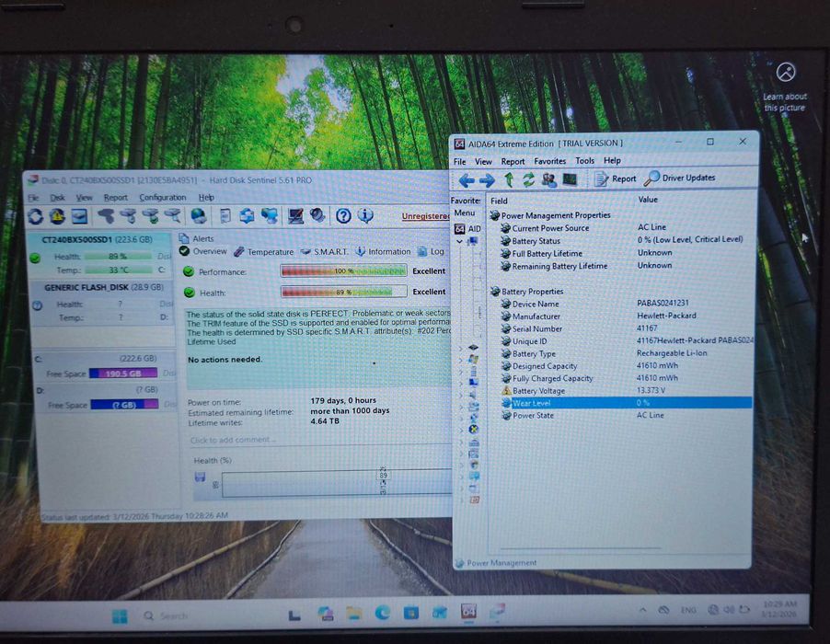
Task: Click the C: free space usage bar
Action: click(123, 374)
